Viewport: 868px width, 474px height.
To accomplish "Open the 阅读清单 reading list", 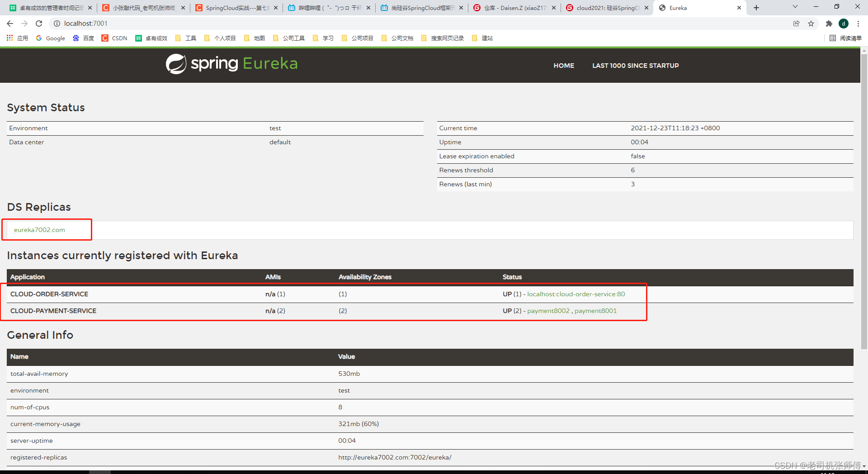I will coord(846,38).
